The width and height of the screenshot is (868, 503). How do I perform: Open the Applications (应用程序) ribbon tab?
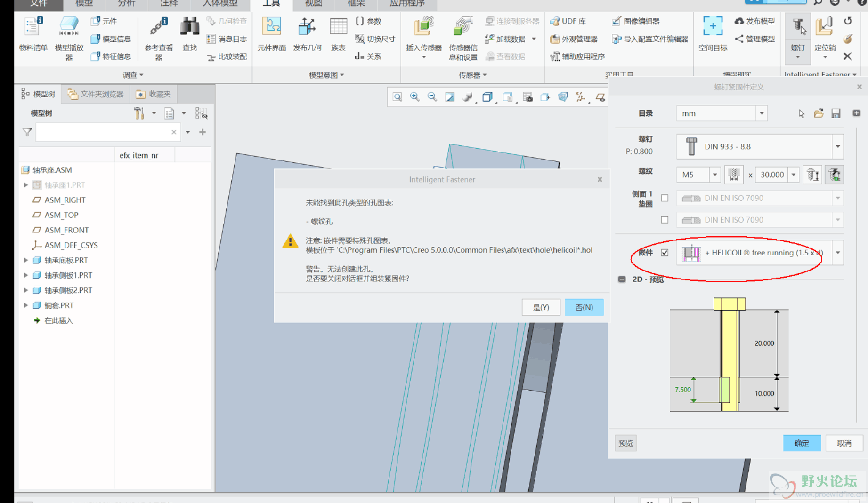(407, 4)
